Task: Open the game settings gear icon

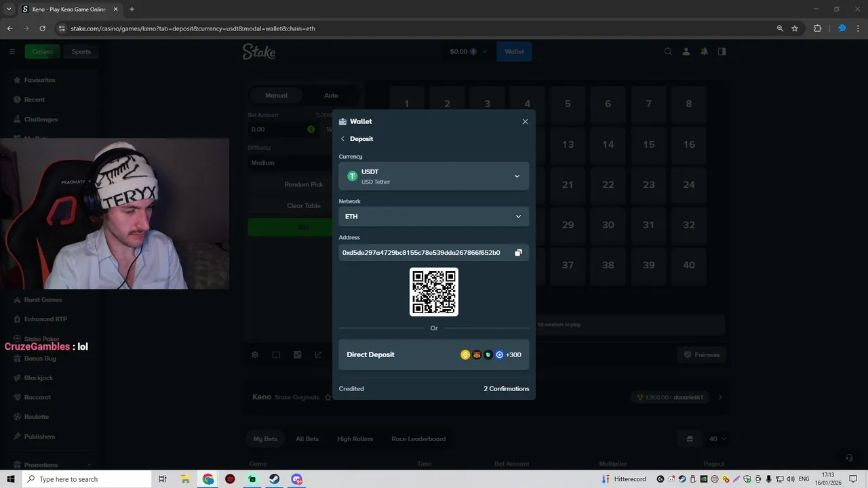Action: pyautogui.click(x=255, y=354)
